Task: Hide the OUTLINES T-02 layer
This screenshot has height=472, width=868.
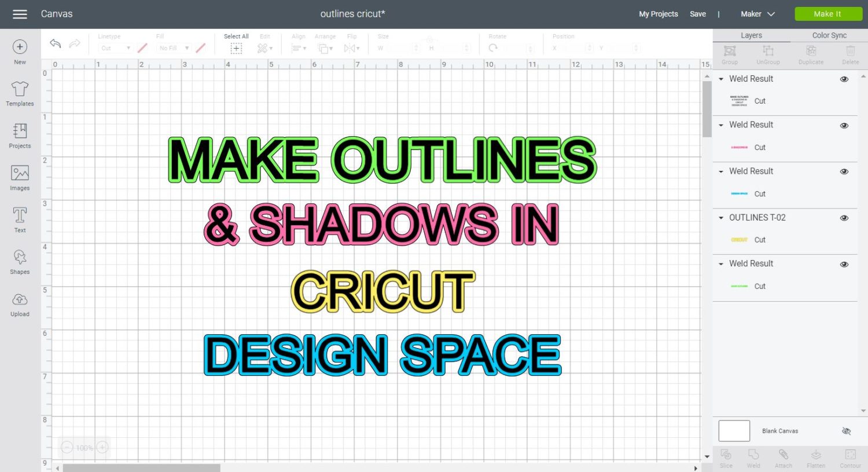Action: pos(844,218)
